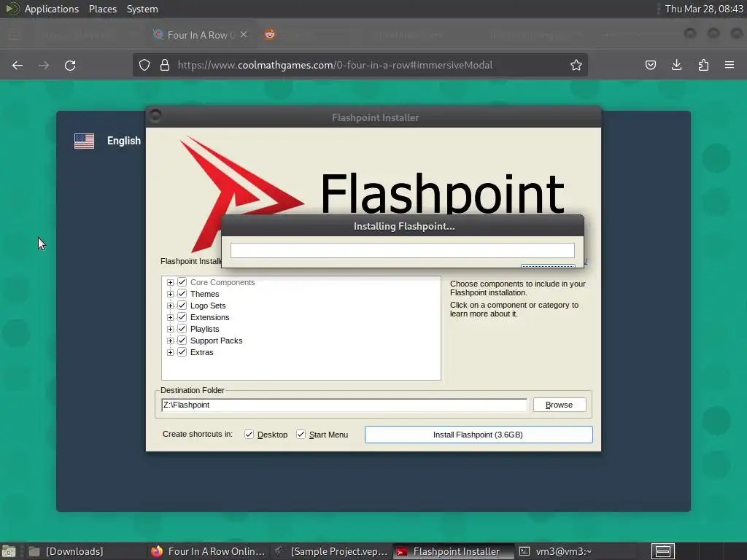Click the Flashpoint Installer title bar icon
The image size is (747, 560).
155,115
